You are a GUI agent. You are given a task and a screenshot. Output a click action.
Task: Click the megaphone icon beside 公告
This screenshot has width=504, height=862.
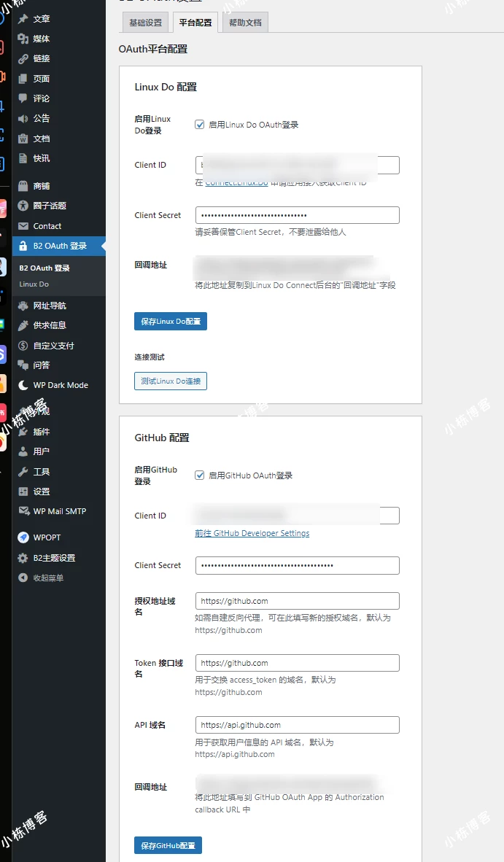23,118
